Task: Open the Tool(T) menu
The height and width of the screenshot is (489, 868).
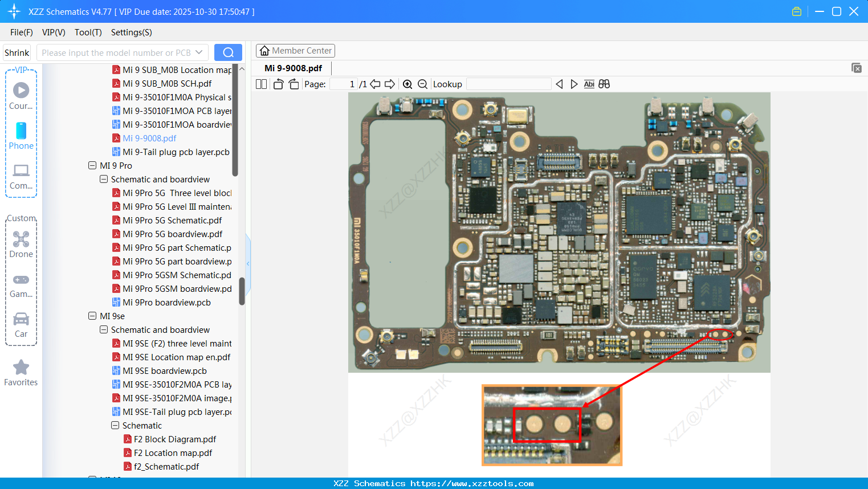Action: 88,32
